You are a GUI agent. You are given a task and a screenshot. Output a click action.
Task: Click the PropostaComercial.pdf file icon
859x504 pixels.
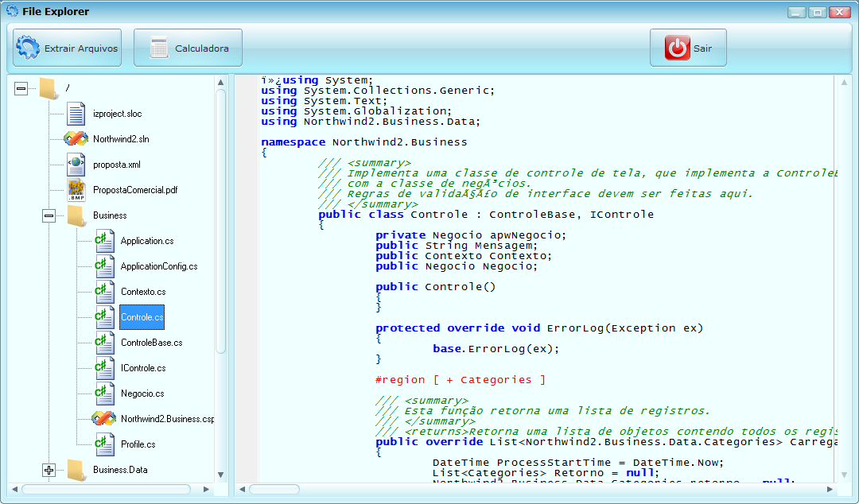(x=76, y=189)
